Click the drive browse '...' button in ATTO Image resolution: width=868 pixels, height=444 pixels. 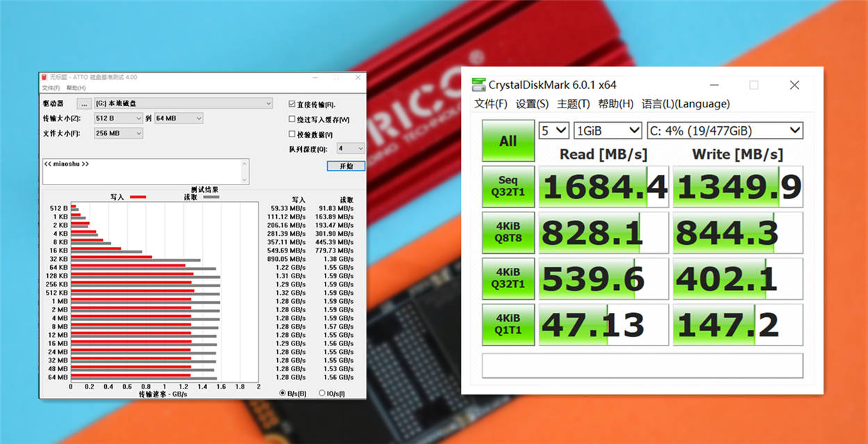tap(84, 103)
